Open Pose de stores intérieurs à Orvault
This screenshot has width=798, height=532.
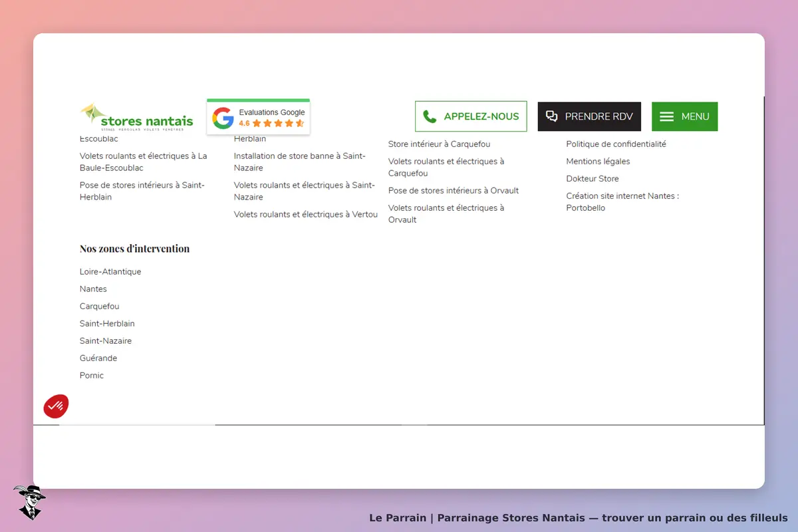coord(454,190)
